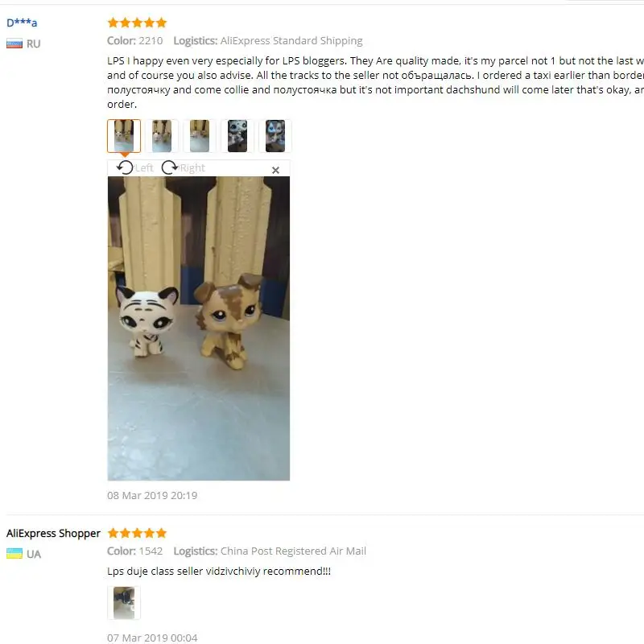Viewport: 644px width, 644px height.
Task: Click the five-star rating on D***a's review
Action: (137, 23)
